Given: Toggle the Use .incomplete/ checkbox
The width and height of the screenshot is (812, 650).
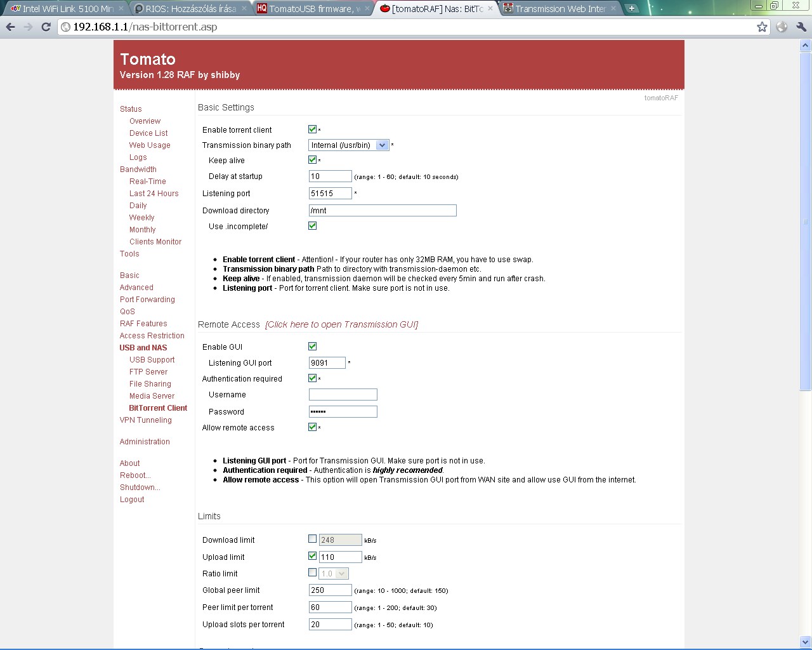Looking at the screenshot, I should 312,226.
